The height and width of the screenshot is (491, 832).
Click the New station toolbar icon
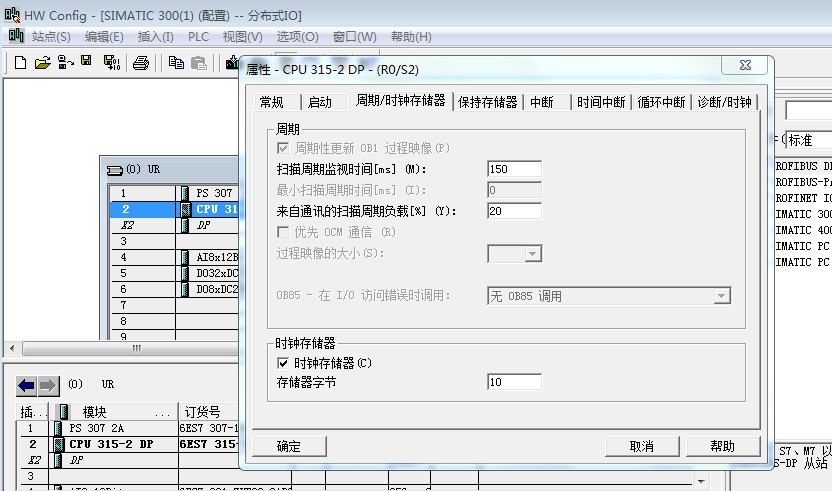click(x=20, y=63)
